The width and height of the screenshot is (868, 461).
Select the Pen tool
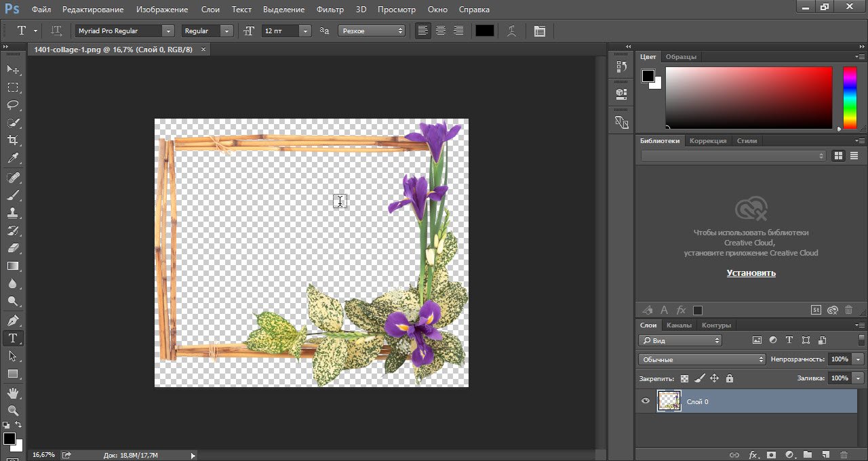click(13, 320)
